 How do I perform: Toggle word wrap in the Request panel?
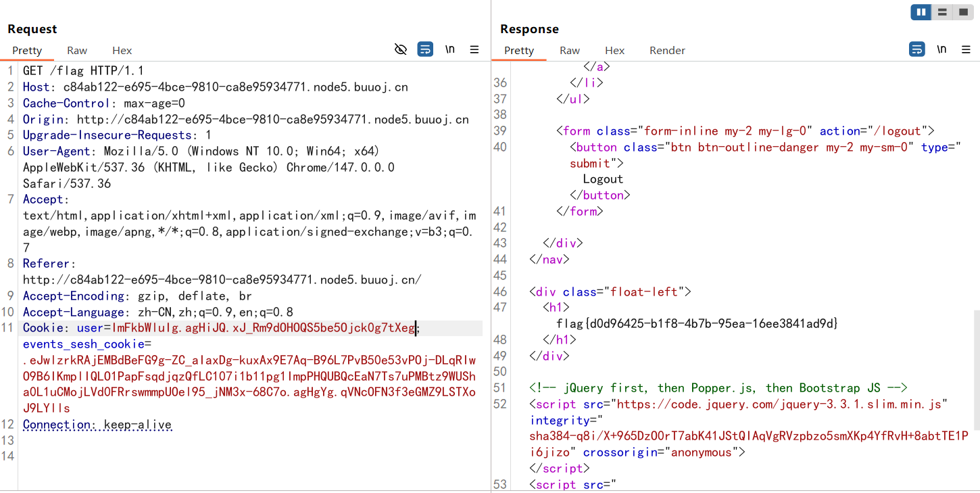pos(425,49)
